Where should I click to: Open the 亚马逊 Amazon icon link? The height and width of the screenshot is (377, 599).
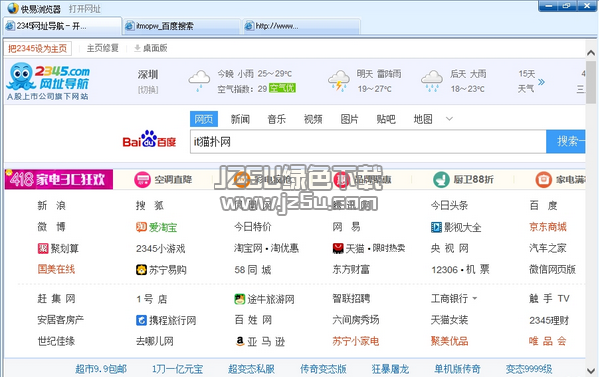(x=240, y=341)
